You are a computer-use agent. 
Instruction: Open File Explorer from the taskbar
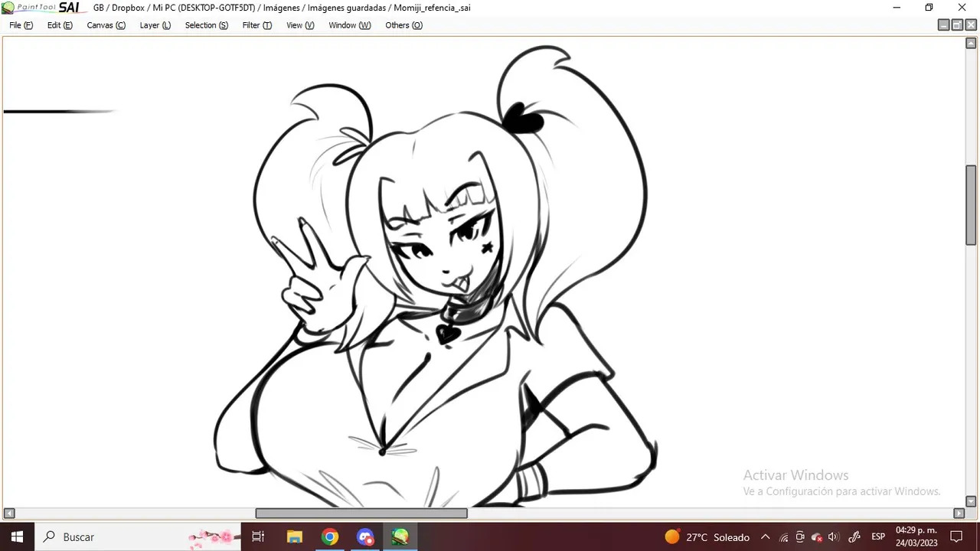coord(294,536)
